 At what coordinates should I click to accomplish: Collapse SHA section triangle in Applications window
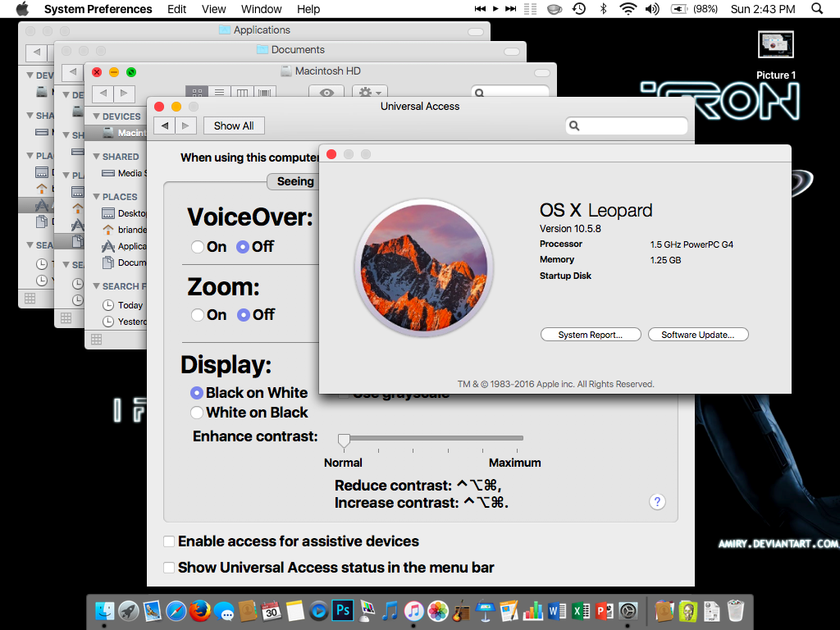point(30,115)
